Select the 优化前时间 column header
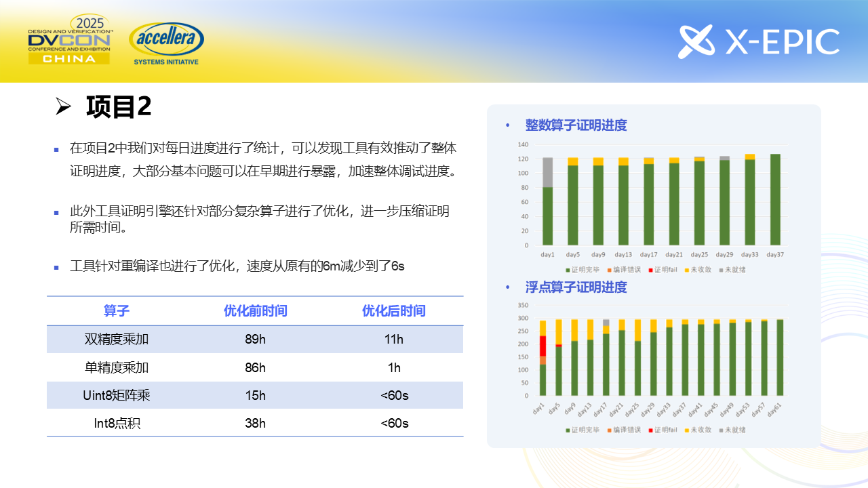Viewport: 868px width, 488px height. point(256,311)
